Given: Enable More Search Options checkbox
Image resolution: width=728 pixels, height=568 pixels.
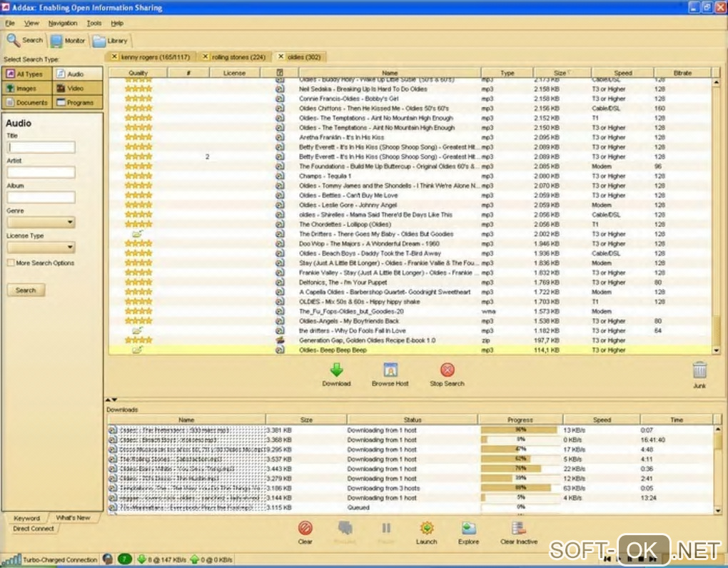Looking at the screenshot, I should 11,263.
